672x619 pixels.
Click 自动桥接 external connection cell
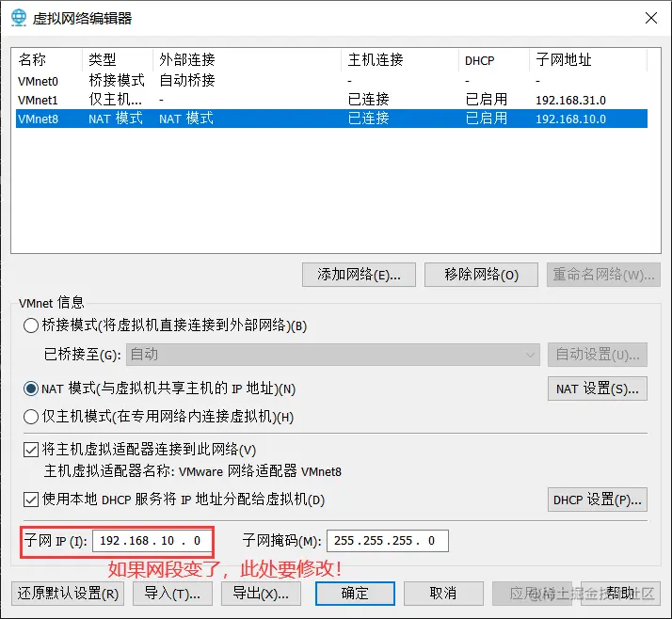click(x=187, y=81)
